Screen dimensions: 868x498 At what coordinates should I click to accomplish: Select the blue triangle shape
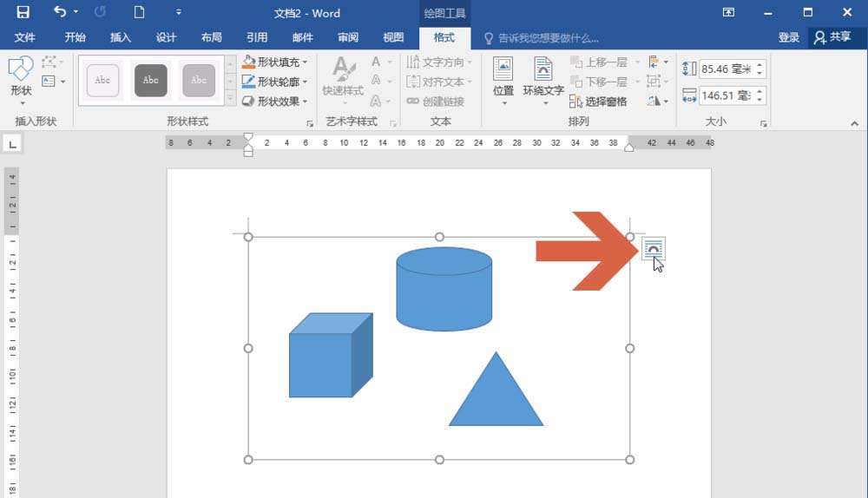pos(496,396)
